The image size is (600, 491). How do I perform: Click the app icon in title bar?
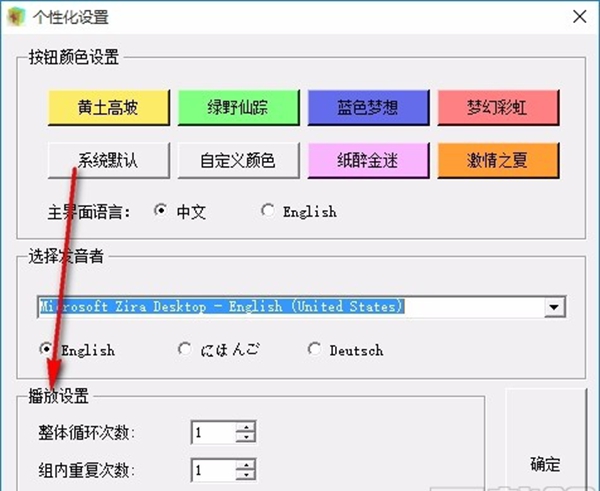click(16, 17)
